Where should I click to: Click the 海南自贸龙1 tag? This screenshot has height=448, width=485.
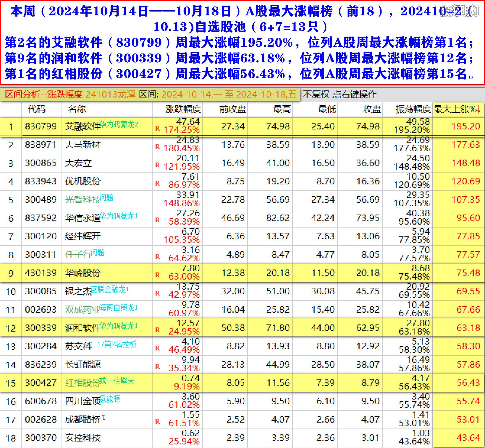pyautogui.click(x=119, y=308)
